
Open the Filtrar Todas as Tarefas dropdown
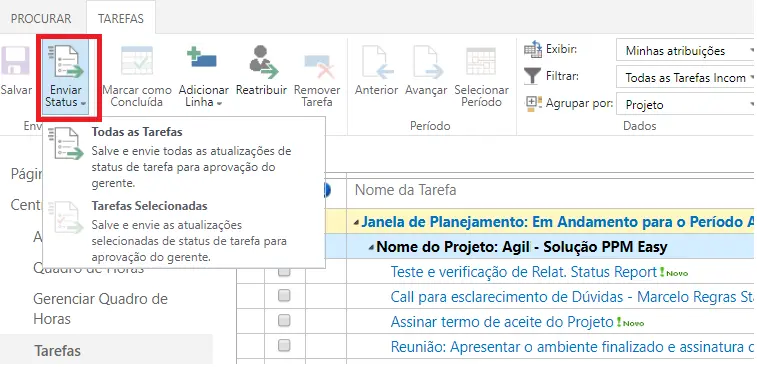tap(686, 77)
